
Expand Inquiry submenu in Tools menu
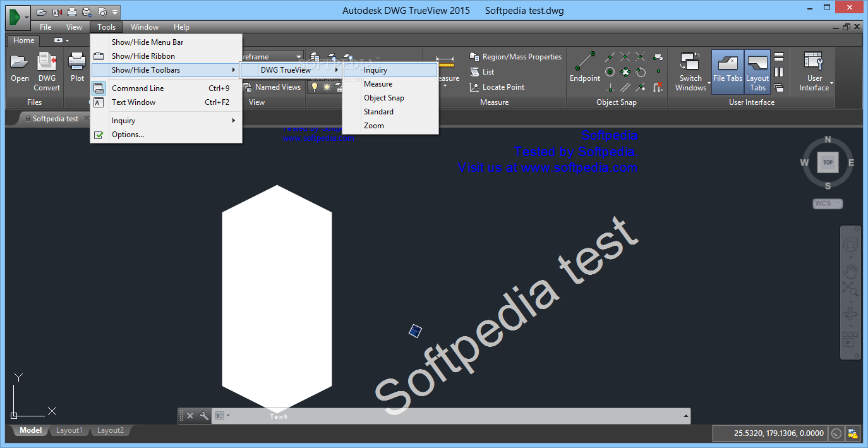[x=166, y=121]
